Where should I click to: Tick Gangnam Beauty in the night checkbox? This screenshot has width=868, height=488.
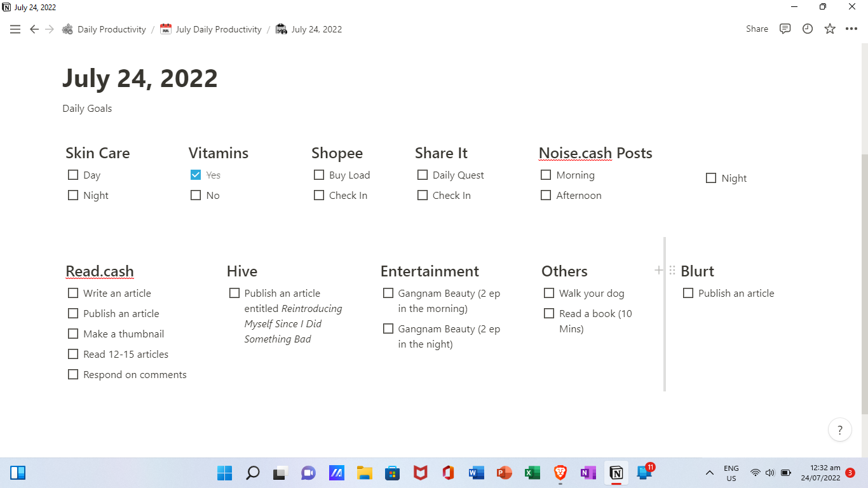tap(388, 329)
